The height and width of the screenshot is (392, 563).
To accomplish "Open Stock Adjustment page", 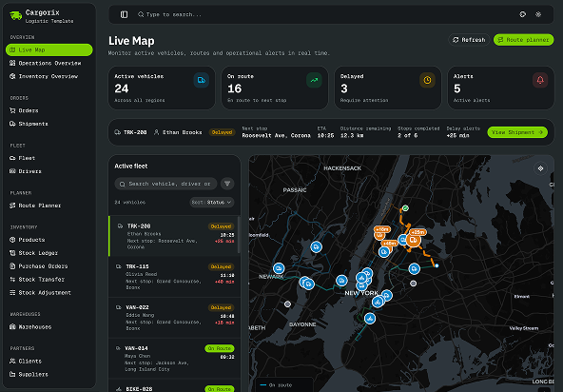I will point(49,293).
